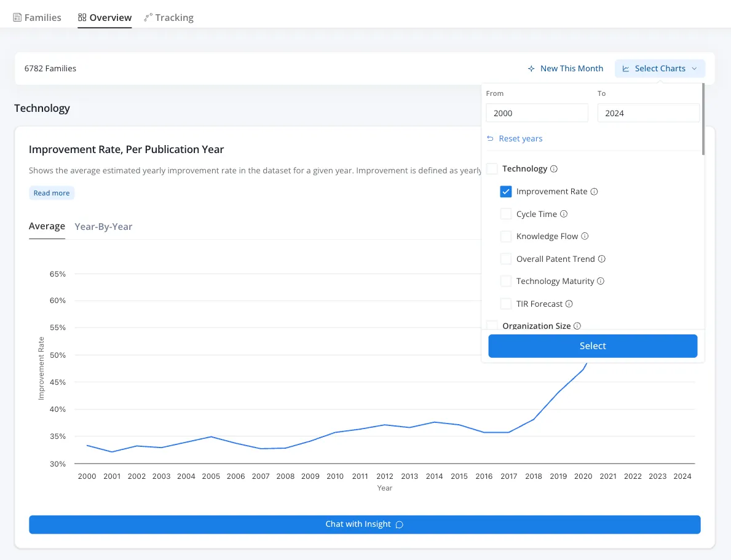Click the Tracking tab icon
Screen dimensions: 731x560
[148, 18]
